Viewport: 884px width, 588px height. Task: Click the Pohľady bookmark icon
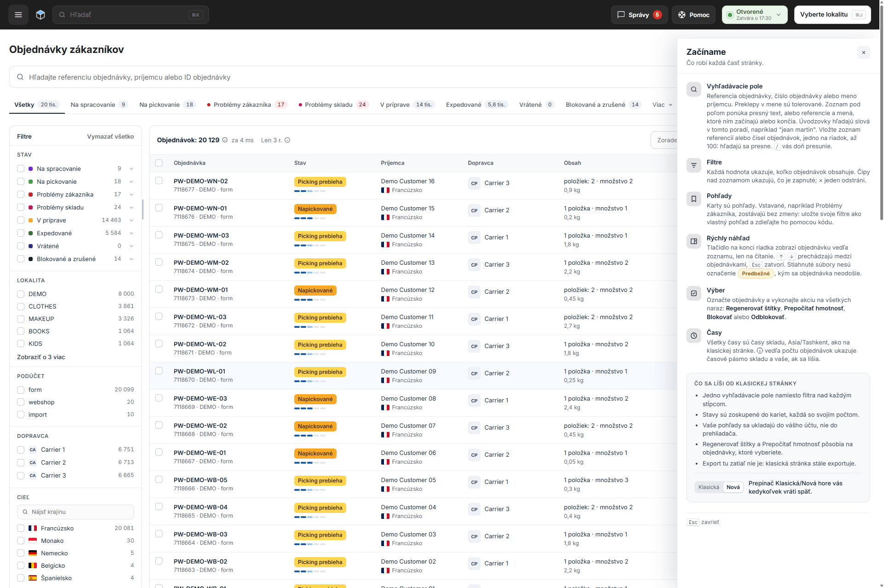pyautogui.click(x=694, y=198)
